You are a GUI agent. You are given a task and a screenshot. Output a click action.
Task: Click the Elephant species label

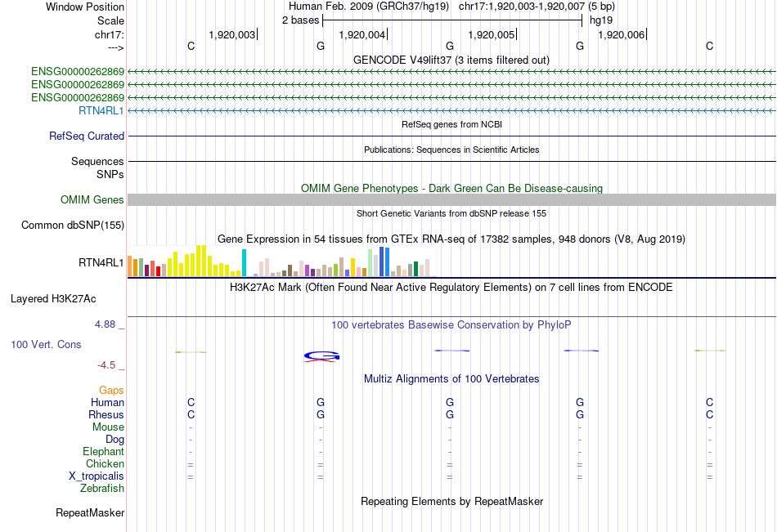104,451
